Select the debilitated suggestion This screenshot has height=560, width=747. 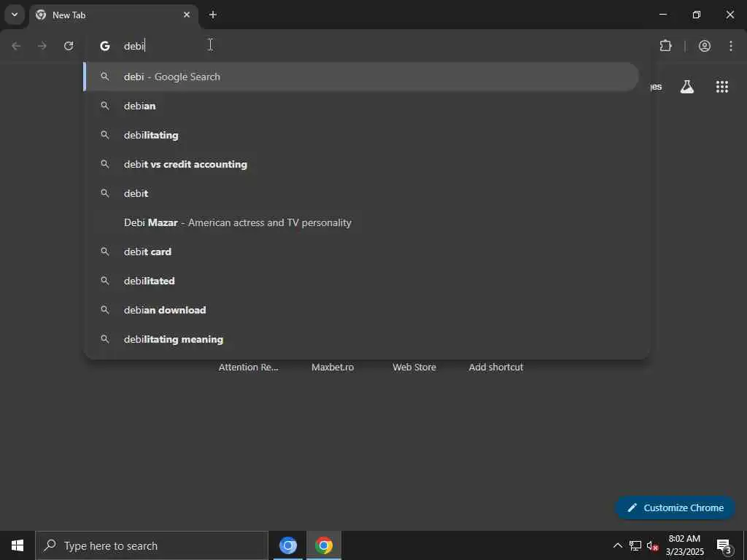(361, 281)
